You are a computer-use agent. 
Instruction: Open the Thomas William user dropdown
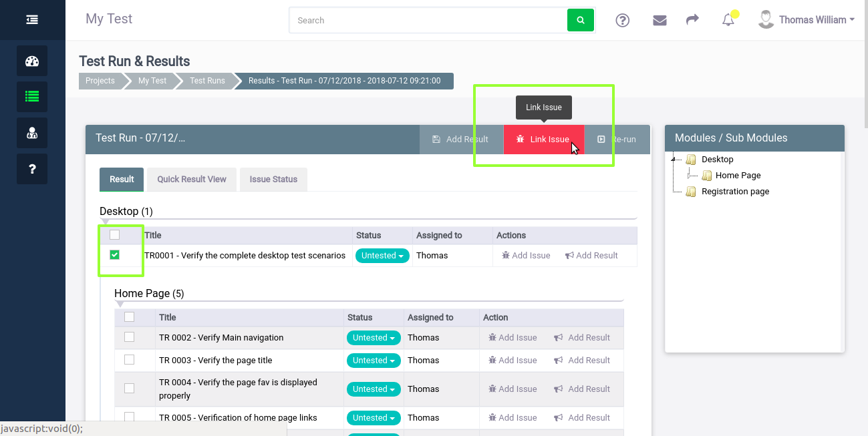point(806,20)
